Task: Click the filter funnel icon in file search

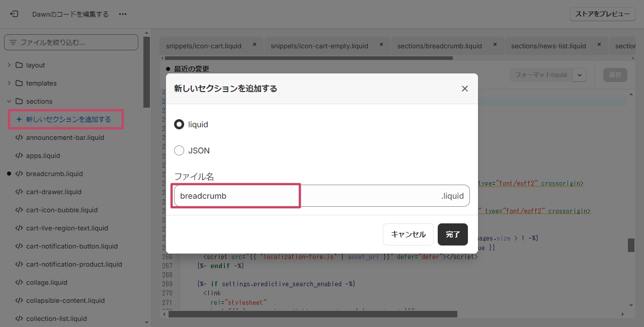Action: [14, 42]
